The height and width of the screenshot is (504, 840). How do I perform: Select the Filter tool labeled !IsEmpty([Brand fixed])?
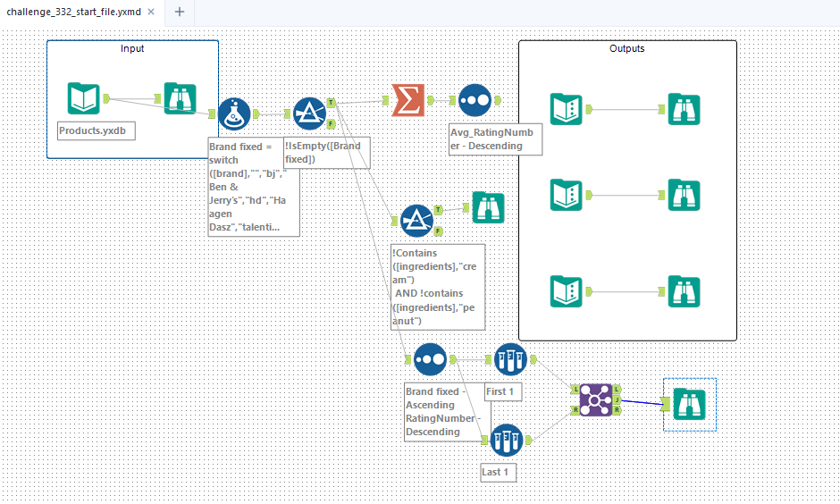(x=310, y=113)
